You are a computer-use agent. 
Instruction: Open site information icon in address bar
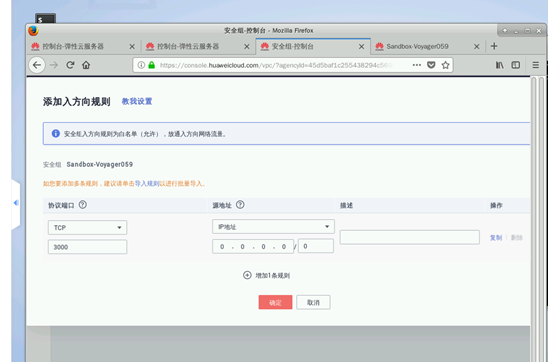[x=141, y=65]
